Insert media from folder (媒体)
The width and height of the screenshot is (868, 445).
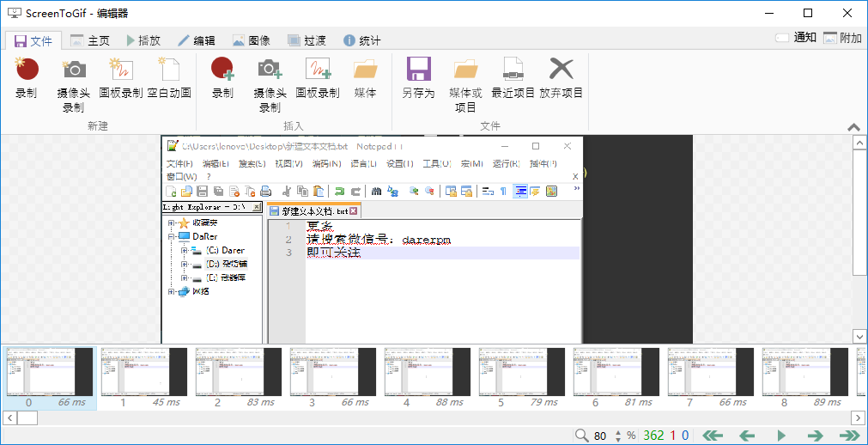tap(365, 79)
